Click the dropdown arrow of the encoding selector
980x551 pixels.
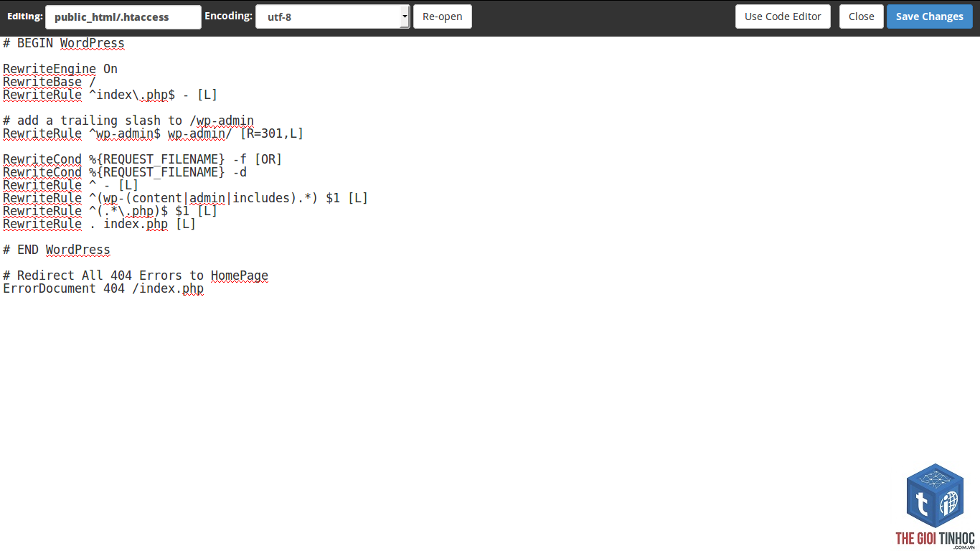tap(405, 17)
